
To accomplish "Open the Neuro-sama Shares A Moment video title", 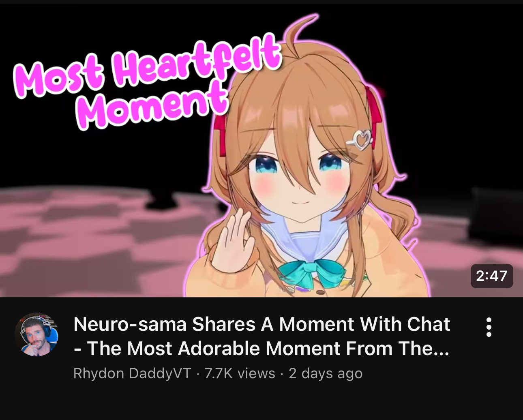I will pyautogui.click(x=262, y=336).
